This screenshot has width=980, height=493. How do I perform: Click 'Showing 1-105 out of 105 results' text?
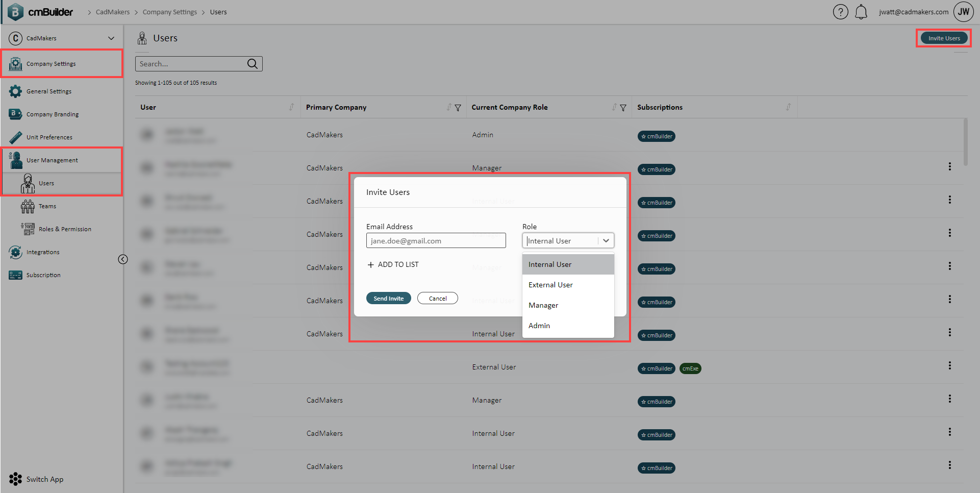[x=176, y=83]
